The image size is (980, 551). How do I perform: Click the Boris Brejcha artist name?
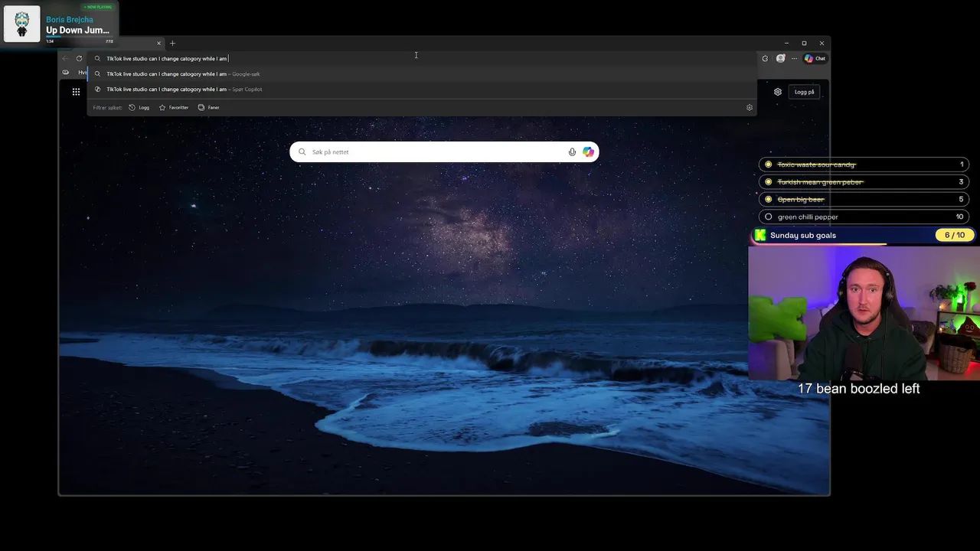point(70,19)
